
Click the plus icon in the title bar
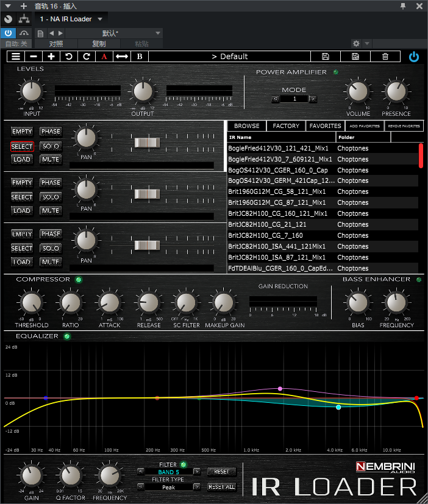pyautogui.click(x=24, y=6)
